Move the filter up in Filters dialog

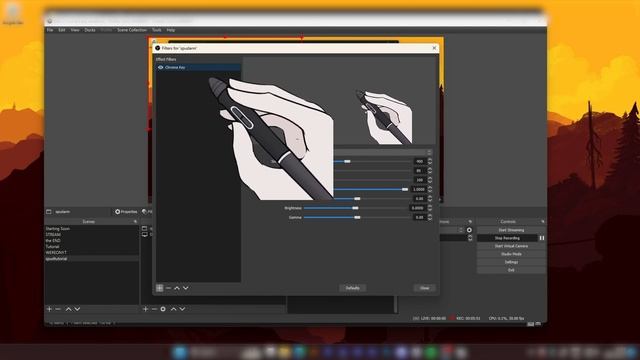point(177,288)
